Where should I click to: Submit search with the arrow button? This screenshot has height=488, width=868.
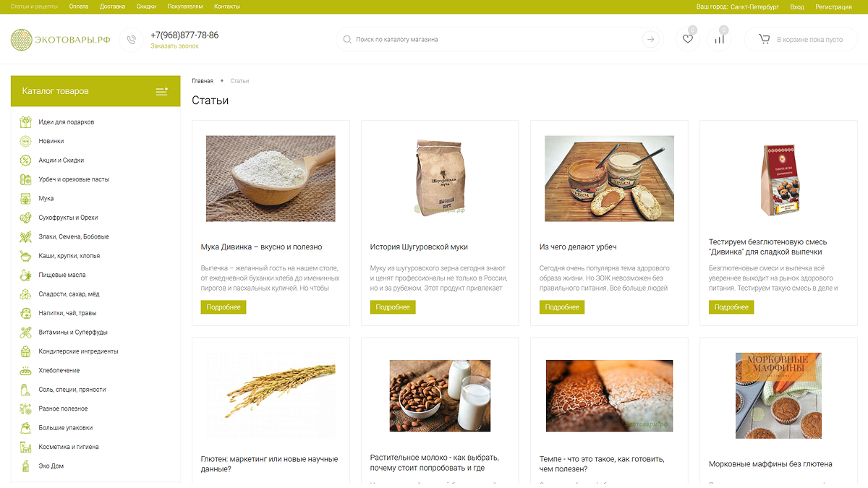click(x=651, y=40)
